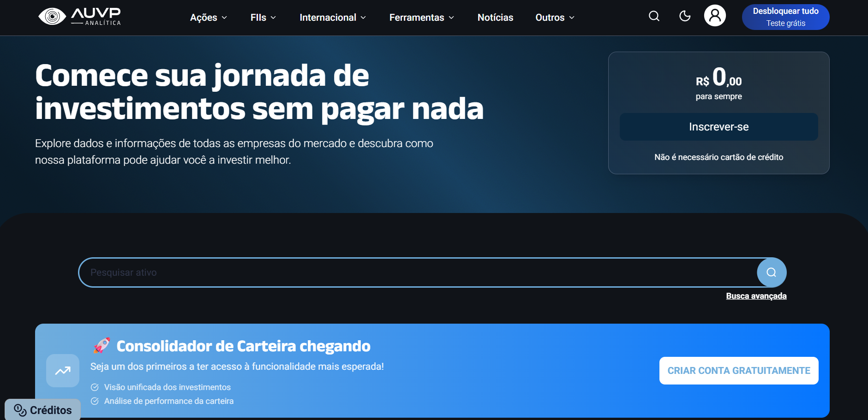This screenshot has height=420, width=868.
Task: Open Busca avançada link
Action: [756, 296]
